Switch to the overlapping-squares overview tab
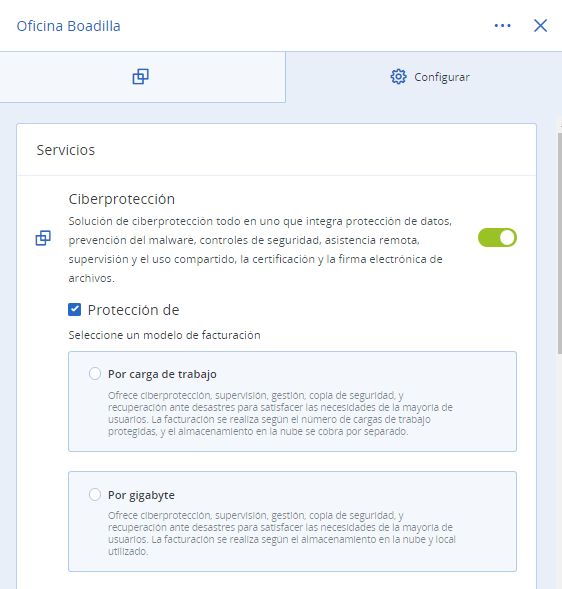 pyautogui.click(x=141, y=77)
